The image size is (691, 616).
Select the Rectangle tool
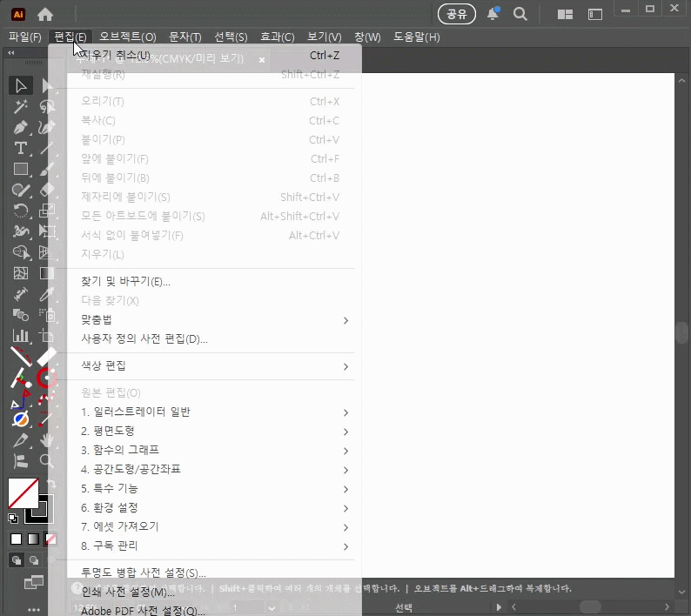21,169
